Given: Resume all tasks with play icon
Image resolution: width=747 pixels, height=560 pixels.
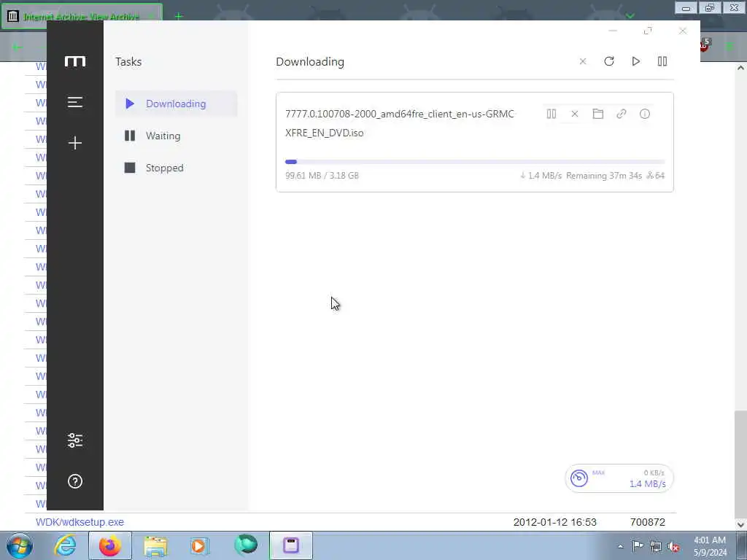Looking at the screenshot, I should [635, 61].
